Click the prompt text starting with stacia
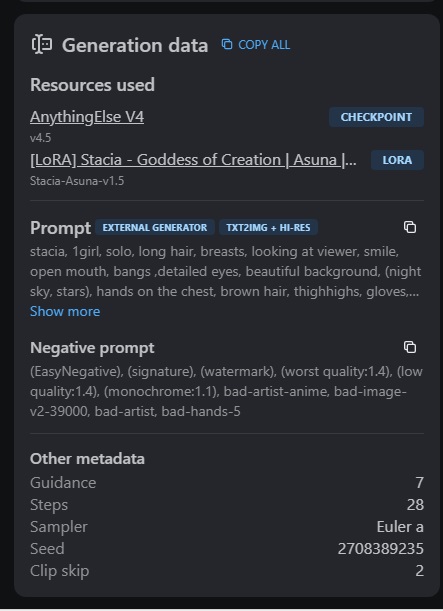Image resolution: width=443 pixels, height=611 pixels. pyautogui.click(x=226, y=271)
